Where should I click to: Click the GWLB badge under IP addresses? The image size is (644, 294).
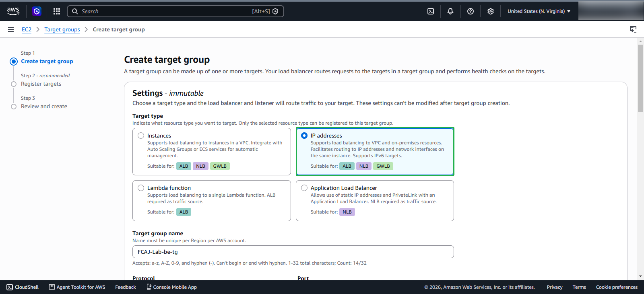tap(383, 166)
